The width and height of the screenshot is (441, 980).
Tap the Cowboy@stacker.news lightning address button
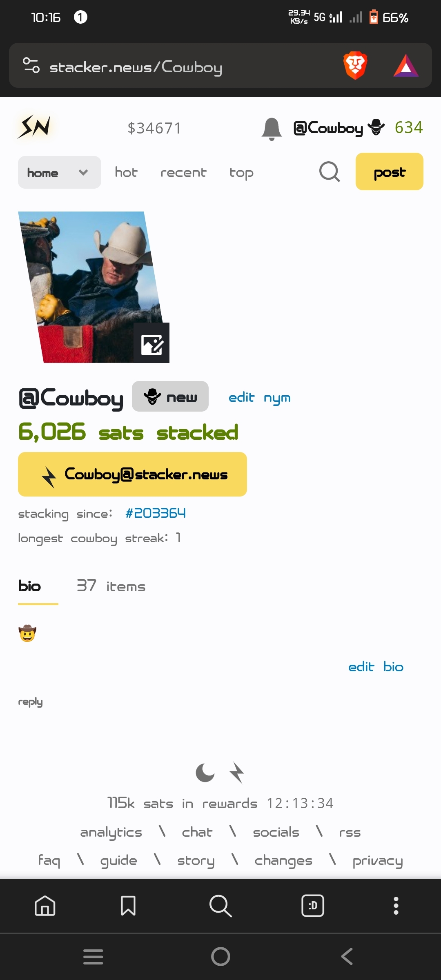[x=132, y=474]
